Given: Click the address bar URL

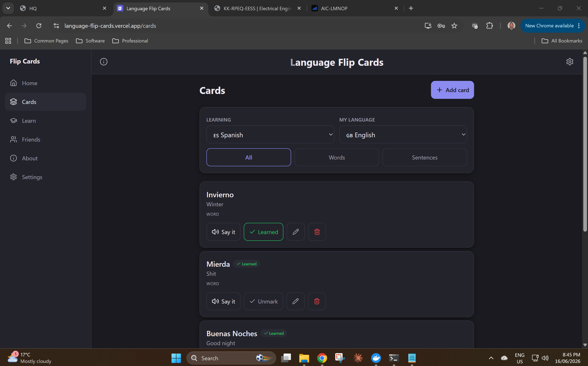Looking at the screenshot, I should pyautogui.click(x=110, y=26).
